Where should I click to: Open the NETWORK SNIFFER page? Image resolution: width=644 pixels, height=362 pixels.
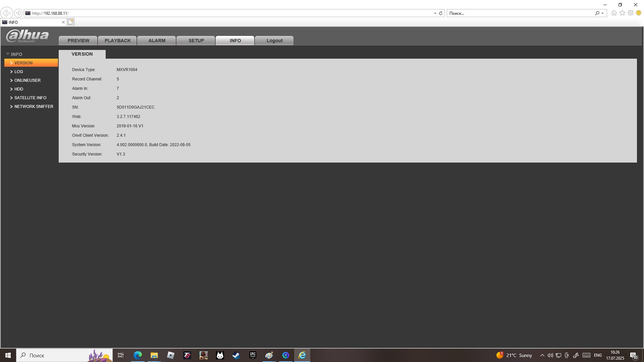[34, 107]
